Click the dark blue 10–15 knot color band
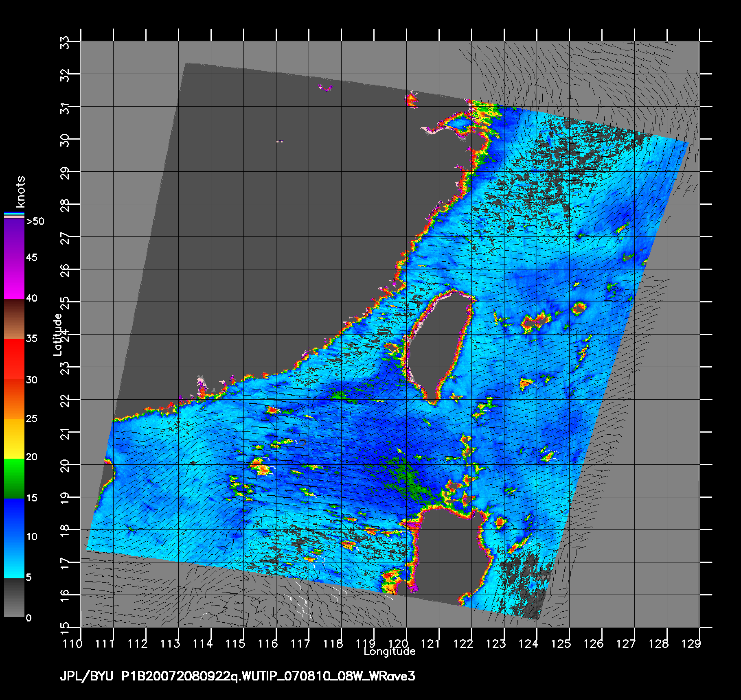Screen dimensions: 741x700 14,518
